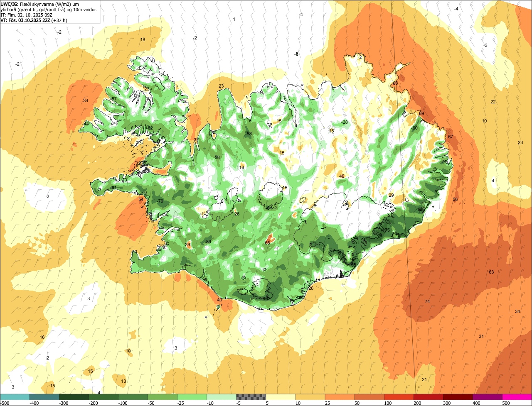Click the map value '46' in the eastern highlands

342,176
